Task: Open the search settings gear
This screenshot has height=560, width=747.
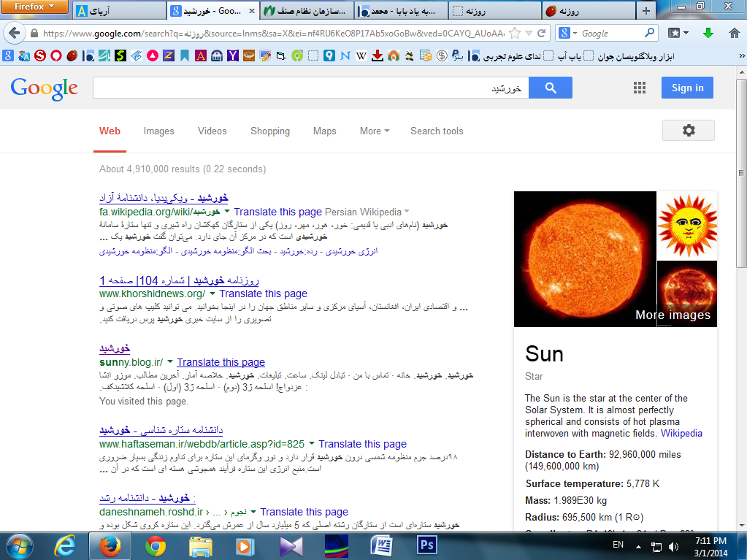Action: (688, 131)
